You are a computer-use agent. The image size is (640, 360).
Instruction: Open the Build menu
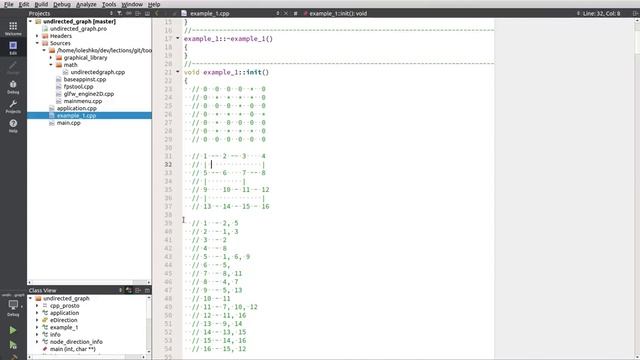(x=41, y=4)
